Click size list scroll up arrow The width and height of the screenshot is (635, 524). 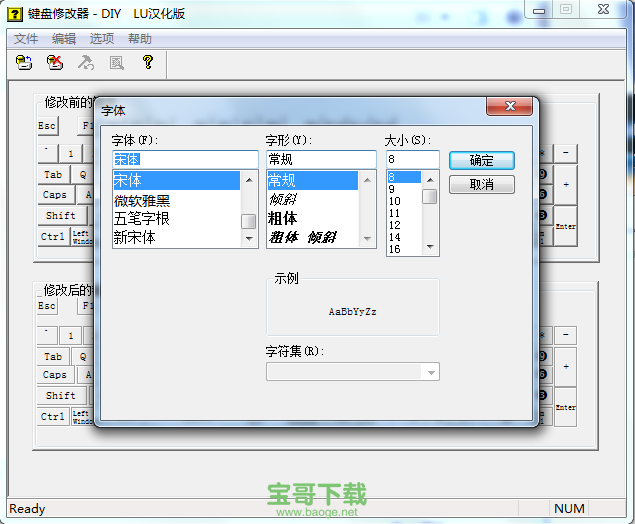coord(430,179)
